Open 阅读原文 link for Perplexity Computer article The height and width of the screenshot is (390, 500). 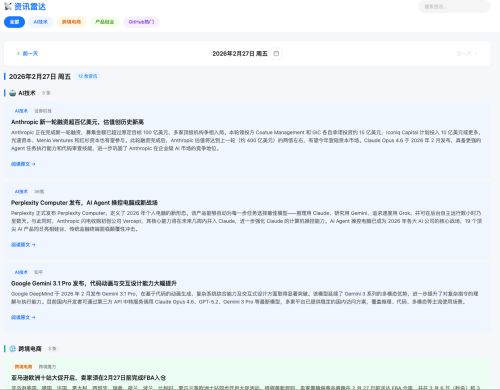click(23, 245)
